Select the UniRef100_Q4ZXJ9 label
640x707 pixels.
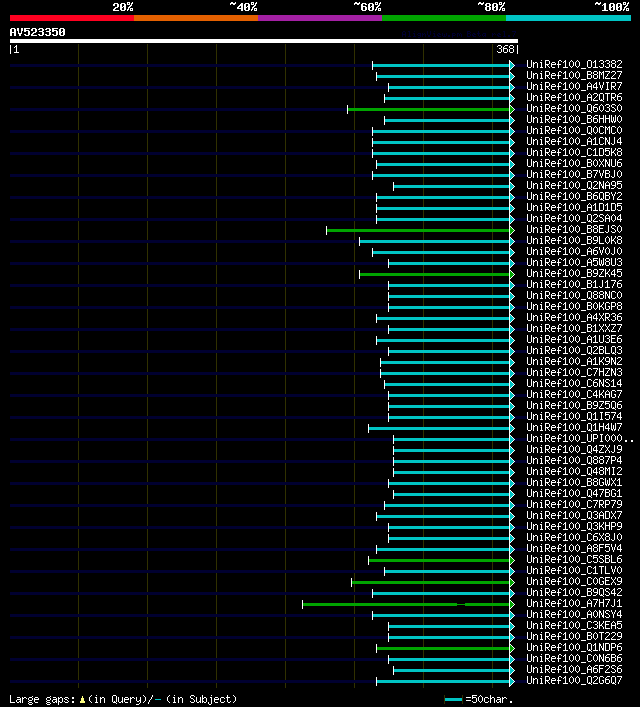(x=574, y=449)
